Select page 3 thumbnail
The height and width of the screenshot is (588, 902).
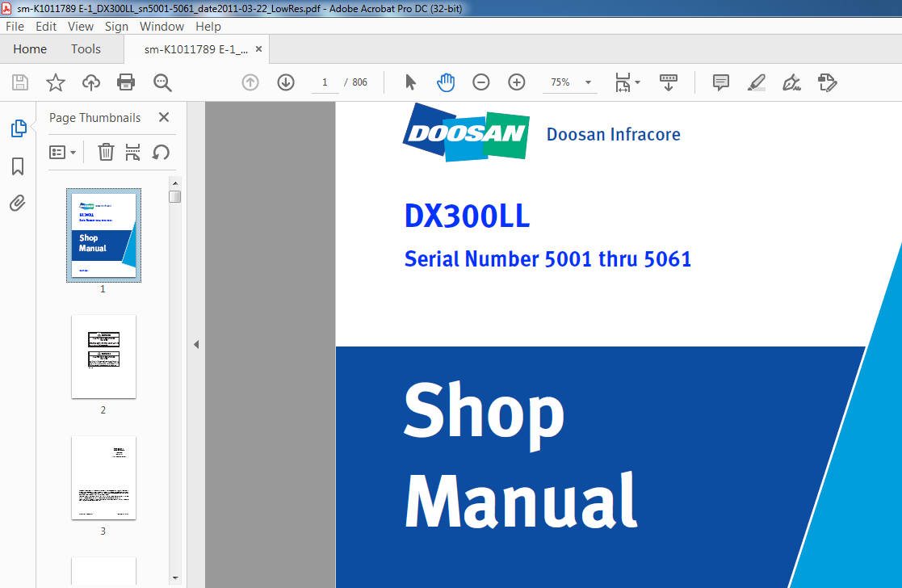(x=103, y=478)
